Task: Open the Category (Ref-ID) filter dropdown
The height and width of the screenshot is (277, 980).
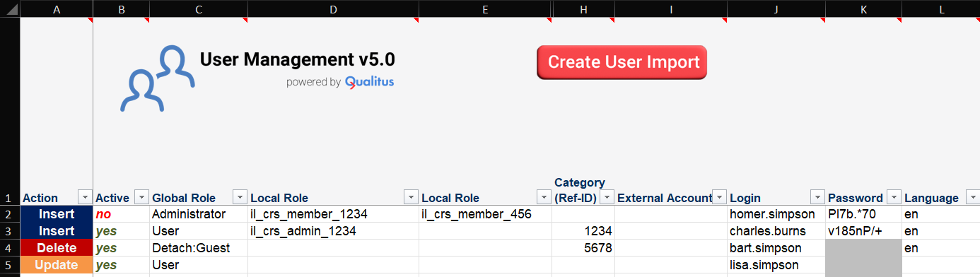Action: pyautogui.click(x=606, y=198)
